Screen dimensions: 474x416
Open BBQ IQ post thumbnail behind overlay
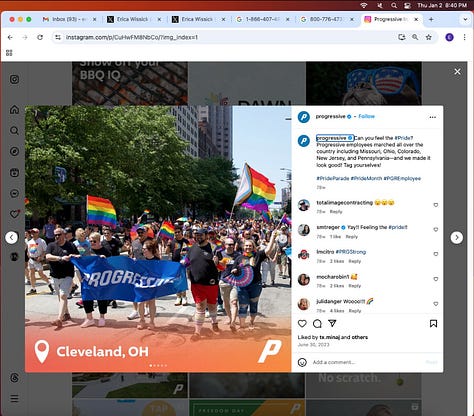click(130, 83)
